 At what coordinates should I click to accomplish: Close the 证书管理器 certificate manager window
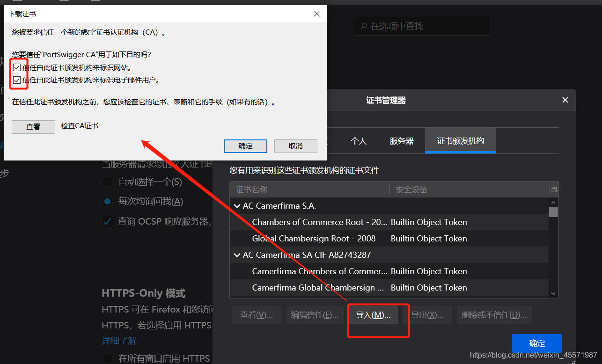(565, 100)
